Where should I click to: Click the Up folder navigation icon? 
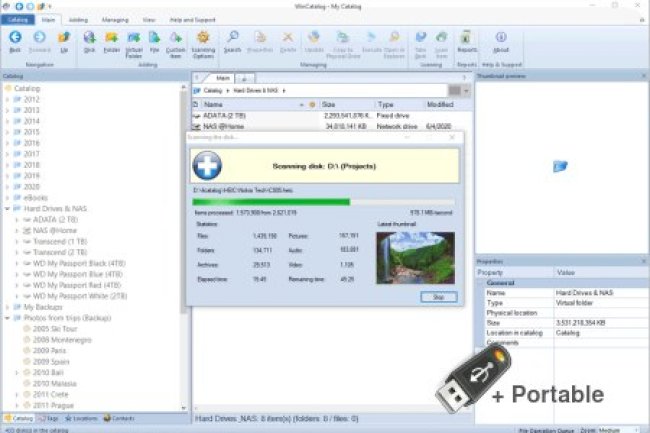(x=64, y=39)
